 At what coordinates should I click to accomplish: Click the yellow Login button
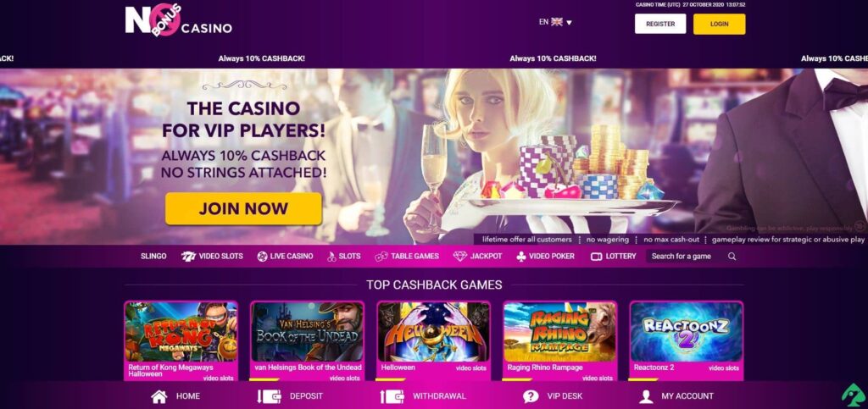point(719,24)
